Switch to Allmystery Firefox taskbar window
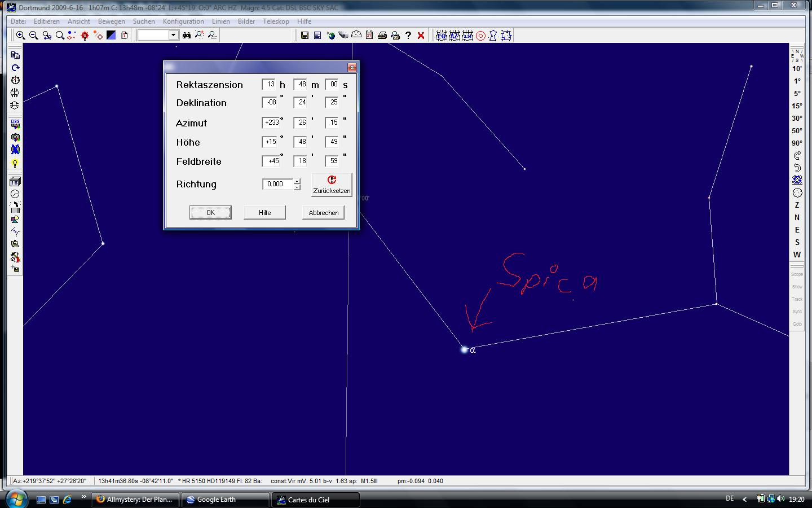 135,500
